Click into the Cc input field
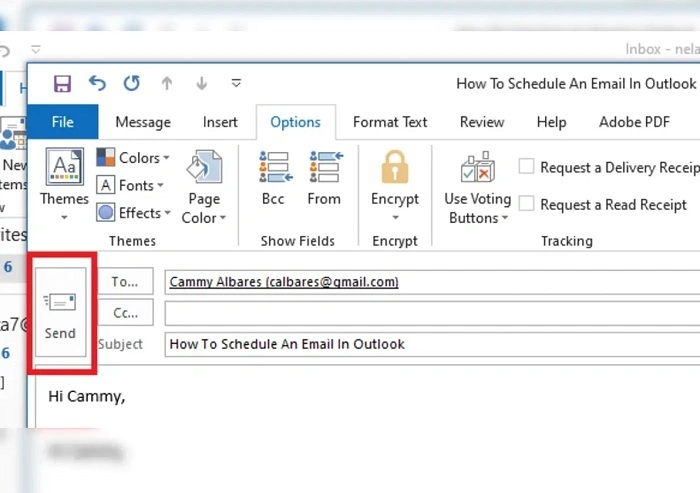 (432, 313)
